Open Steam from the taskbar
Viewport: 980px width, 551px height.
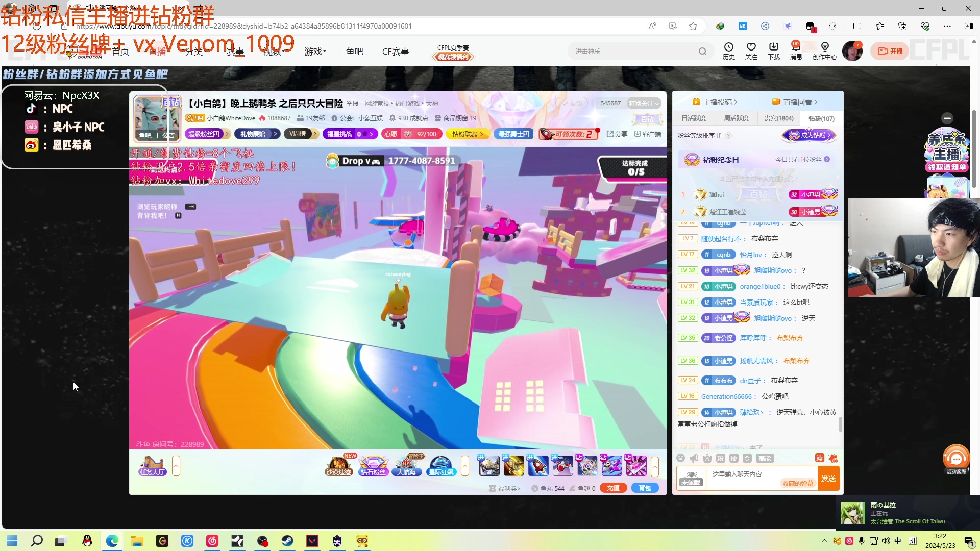[287, 541]
